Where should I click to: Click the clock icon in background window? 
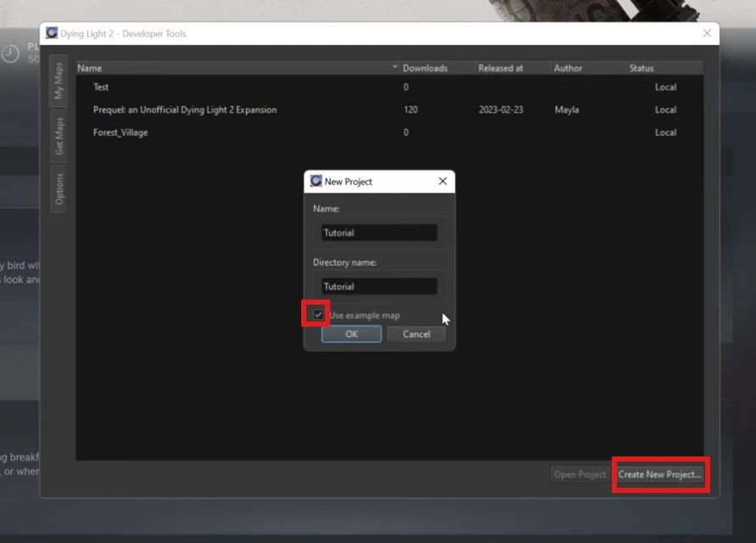point(10,53)
